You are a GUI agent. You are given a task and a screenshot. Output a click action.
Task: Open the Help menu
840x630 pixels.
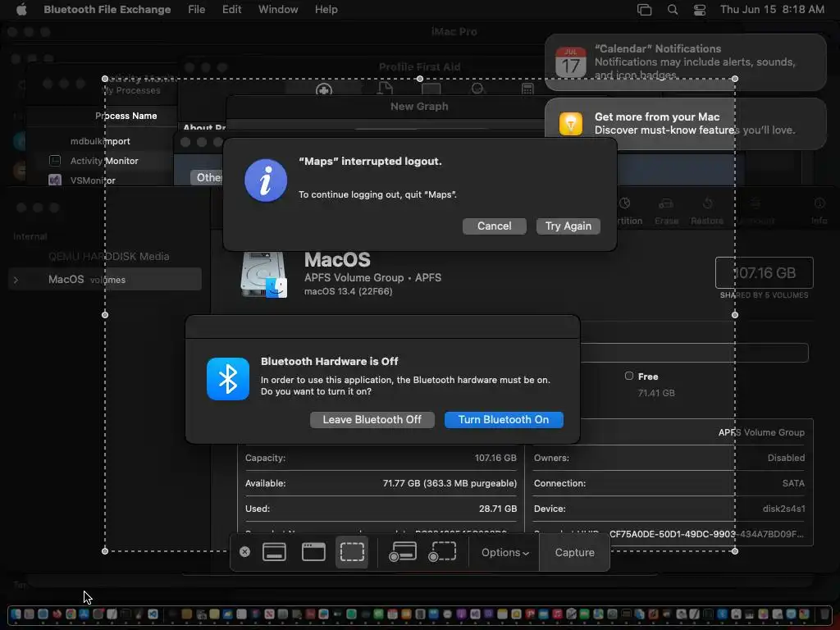point(326,10)
